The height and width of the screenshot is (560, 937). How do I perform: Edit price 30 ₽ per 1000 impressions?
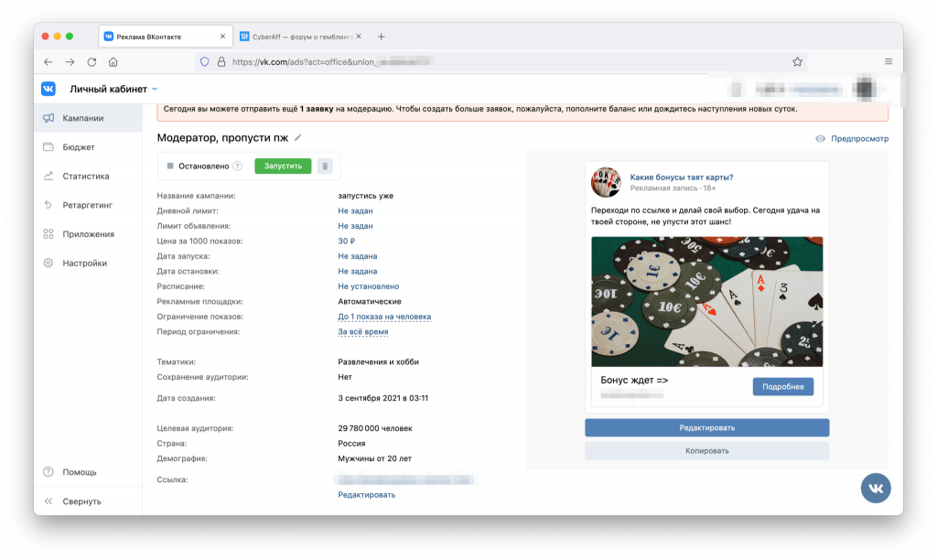pyautogui.click(x=346, y=241)
